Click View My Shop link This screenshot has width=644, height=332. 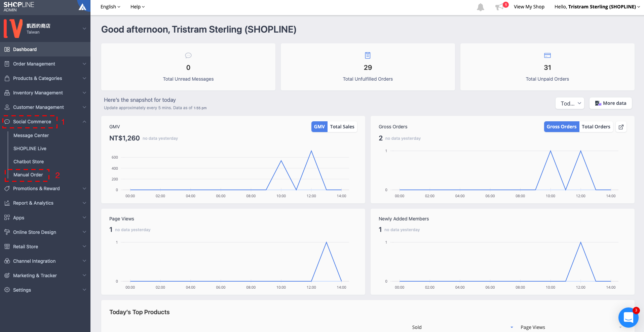[x=529, y=7]
